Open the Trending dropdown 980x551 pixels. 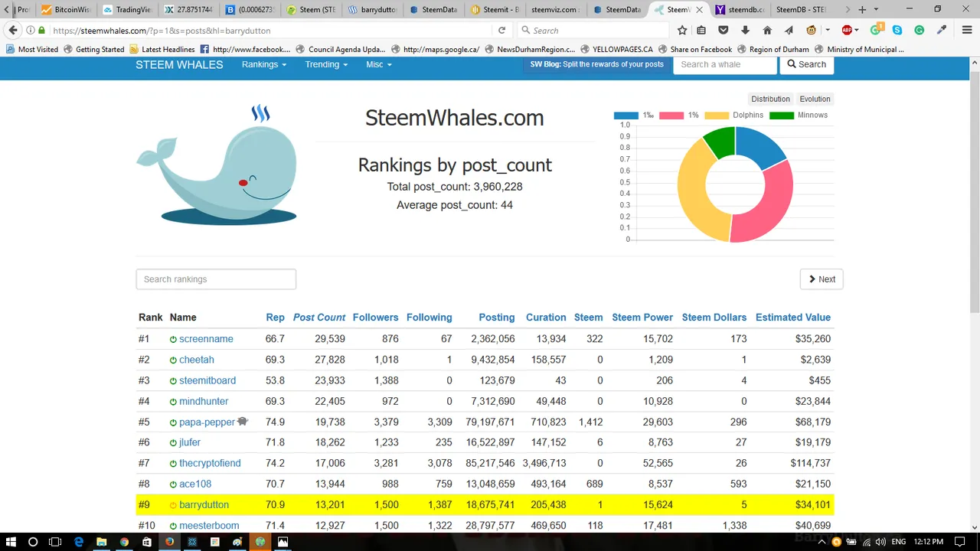coord(326,64)
